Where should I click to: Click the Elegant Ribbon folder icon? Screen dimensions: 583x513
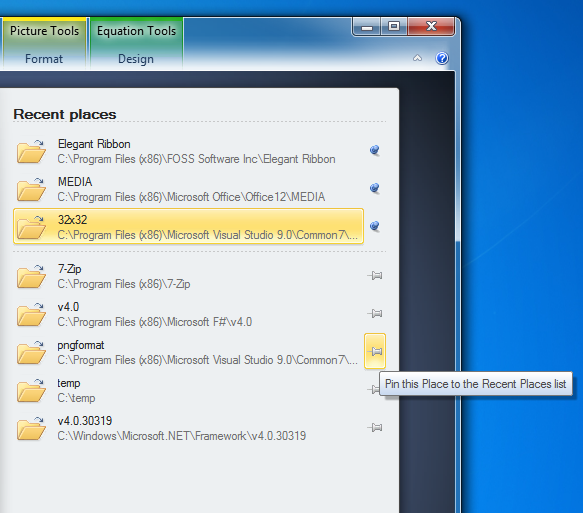31,151
